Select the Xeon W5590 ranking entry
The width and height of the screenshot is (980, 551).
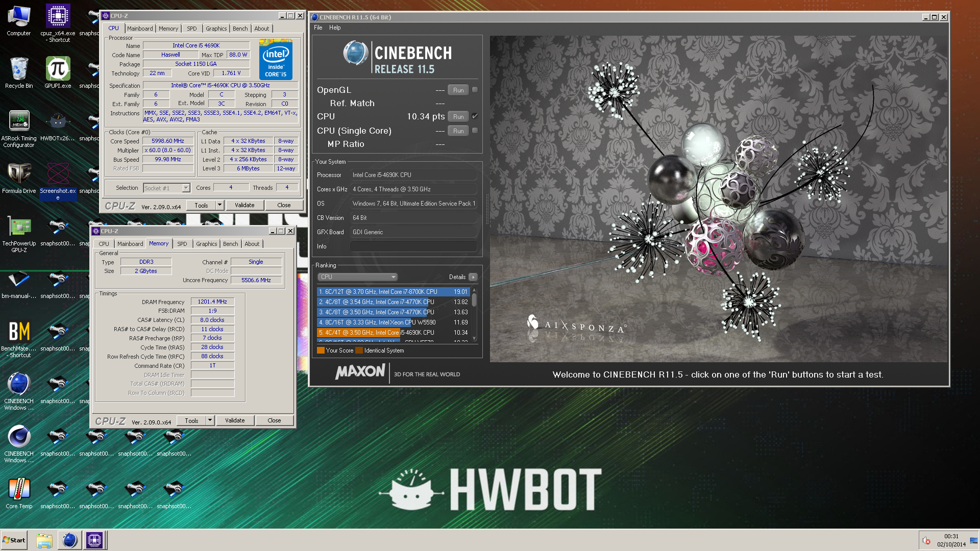pyautogui.click(x=393, y=322)
